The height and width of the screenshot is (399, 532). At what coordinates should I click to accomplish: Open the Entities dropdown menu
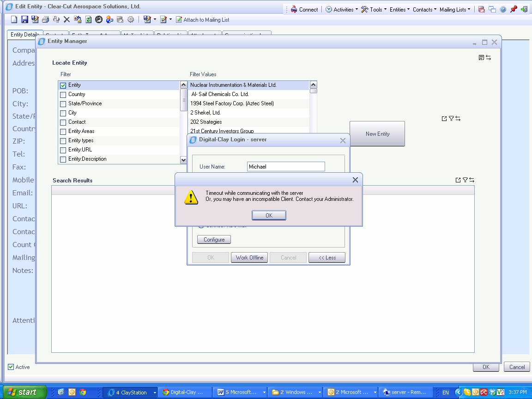pos(399,10)
